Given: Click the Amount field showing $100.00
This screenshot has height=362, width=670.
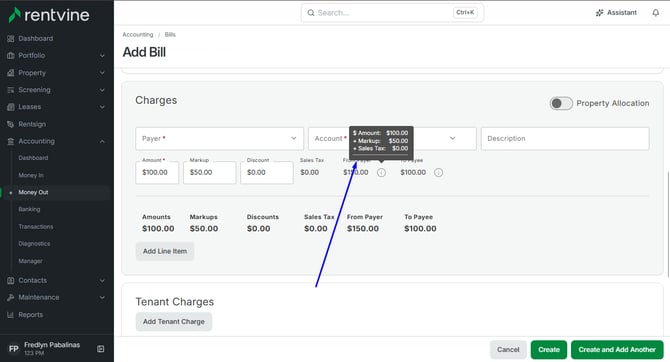Looking at the screenshot, I should [x=157, y=173].
